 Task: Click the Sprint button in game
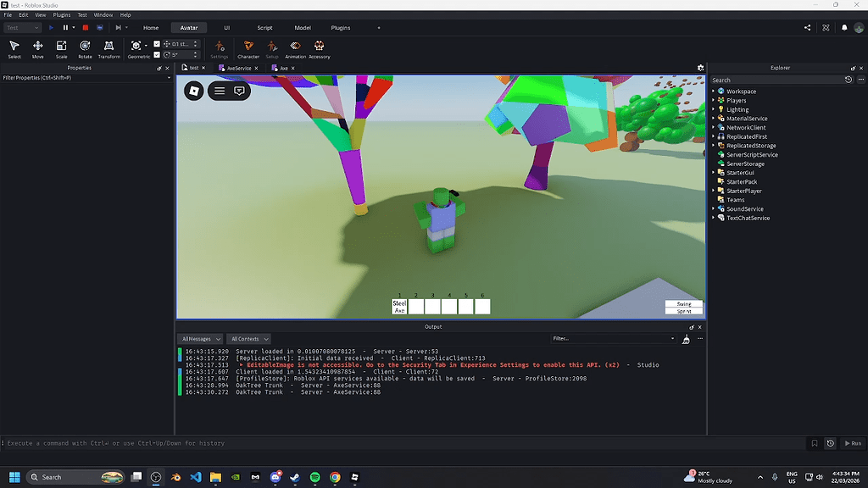[684, 311]
